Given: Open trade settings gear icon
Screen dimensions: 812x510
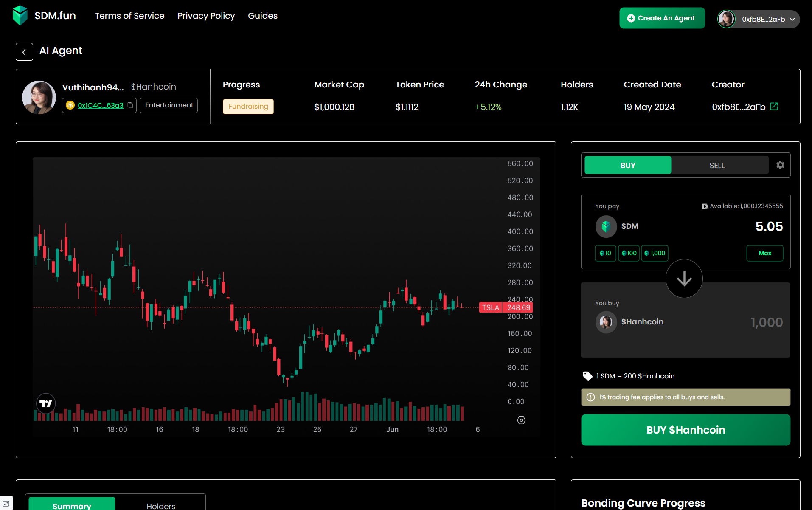Looking at the screenshot, I should click(780, 165).
